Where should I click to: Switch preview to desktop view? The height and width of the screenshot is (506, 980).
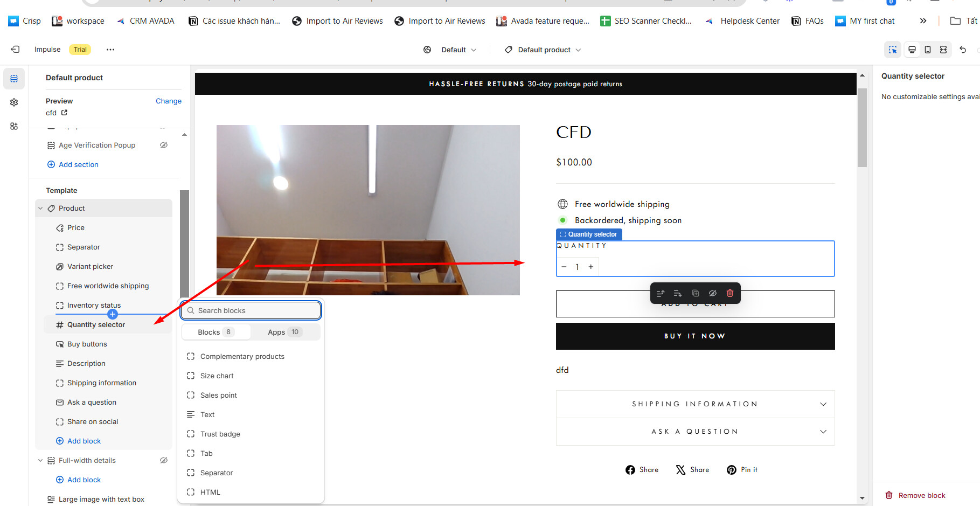(912, 50)
